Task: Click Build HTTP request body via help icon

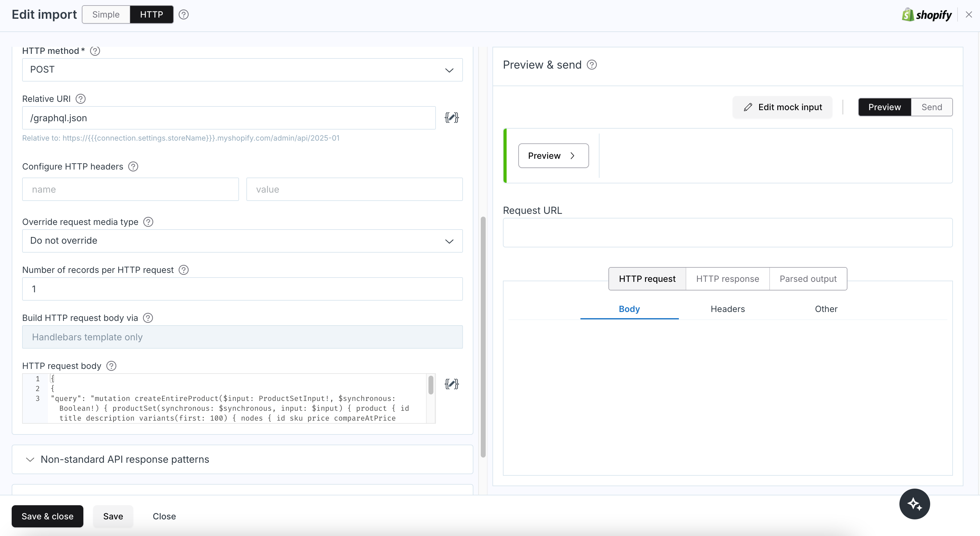Action: coord(148,318)
